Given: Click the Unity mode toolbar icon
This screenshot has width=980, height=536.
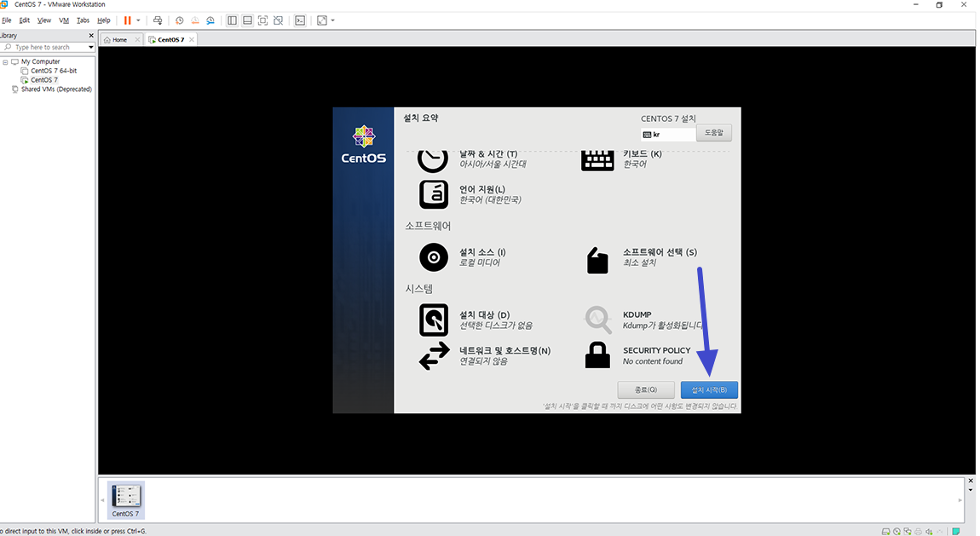Looking at the screenshot, I should (x=279, y=20).
